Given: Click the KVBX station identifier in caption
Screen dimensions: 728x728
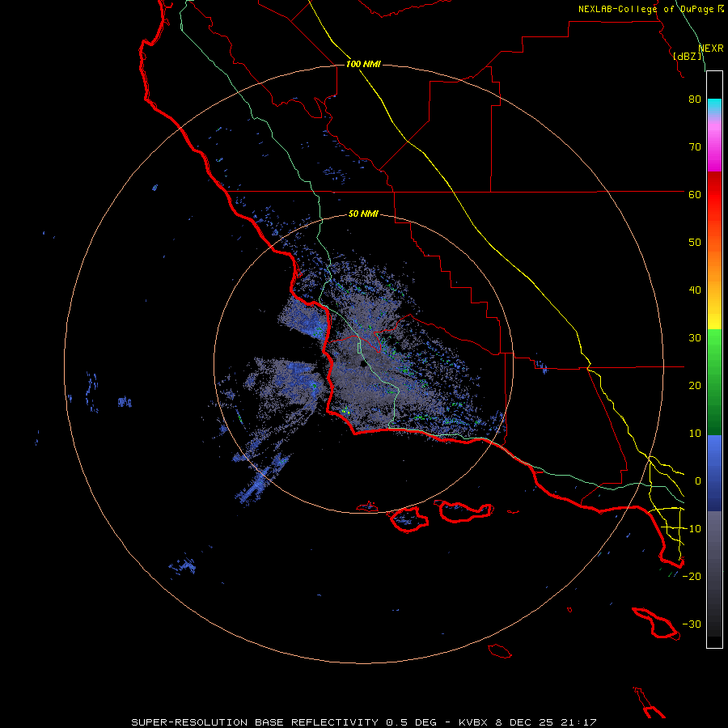Looking at the screenshot, I should pos(473,722).
